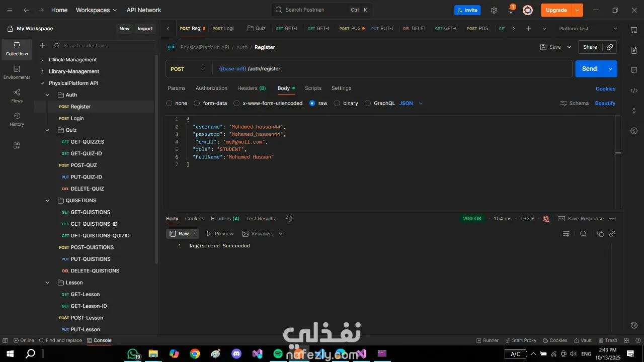
Task: Open the documentation icon in right sidebar
Action: tap(634, 50)
